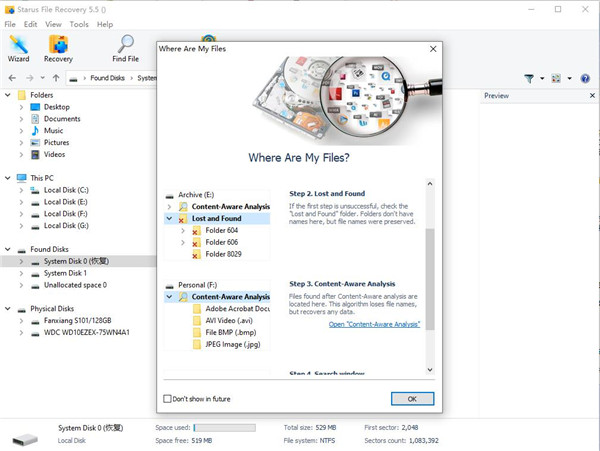600x451 pixels.
Task: Click the Lost and Found folder icon
Action: pyautogui.click(x=183, y=219)
